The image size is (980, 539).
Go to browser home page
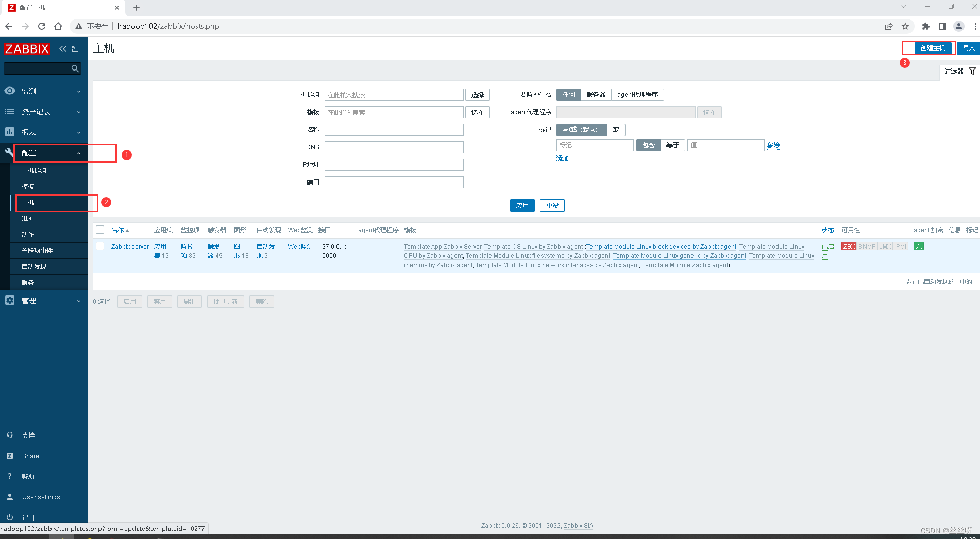tap(58, 26)
